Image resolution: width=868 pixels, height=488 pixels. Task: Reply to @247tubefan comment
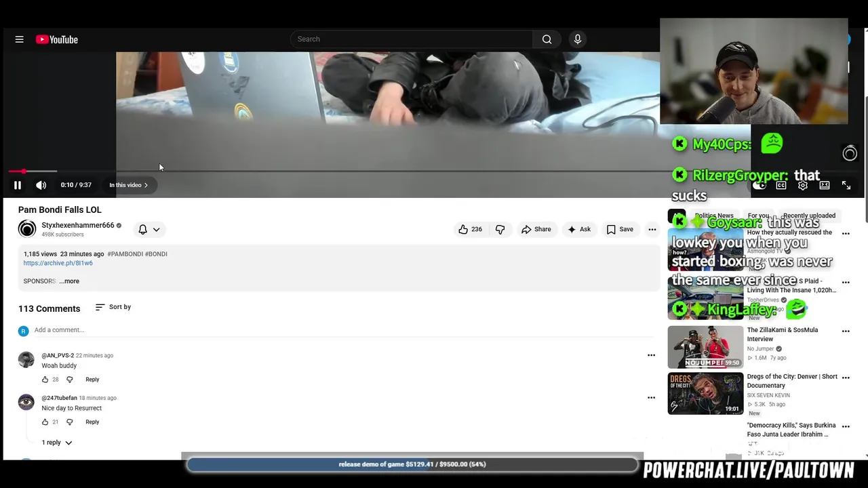[x=92, y=422]
